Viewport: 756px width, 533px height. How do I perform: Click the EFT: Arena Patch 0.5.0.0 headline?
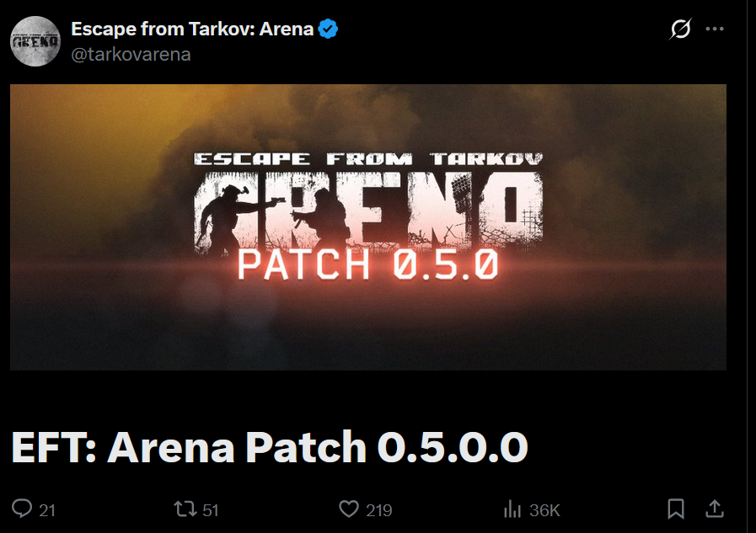tap(270, 447)
